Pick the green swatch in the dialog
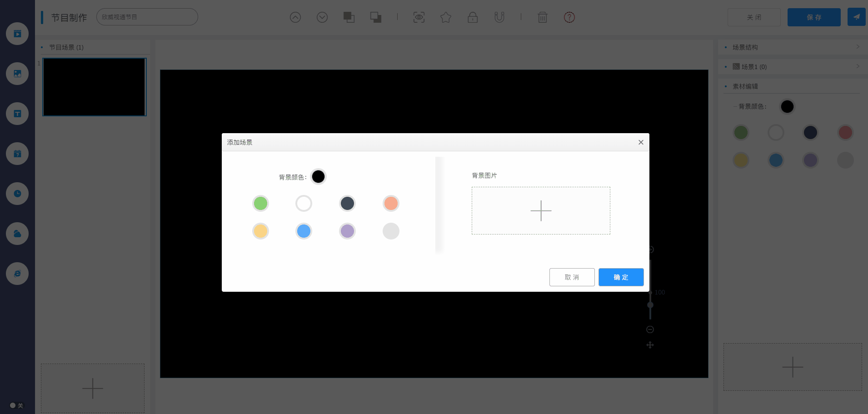The width and height of the screenshot is (868, 414). point(260,203)
